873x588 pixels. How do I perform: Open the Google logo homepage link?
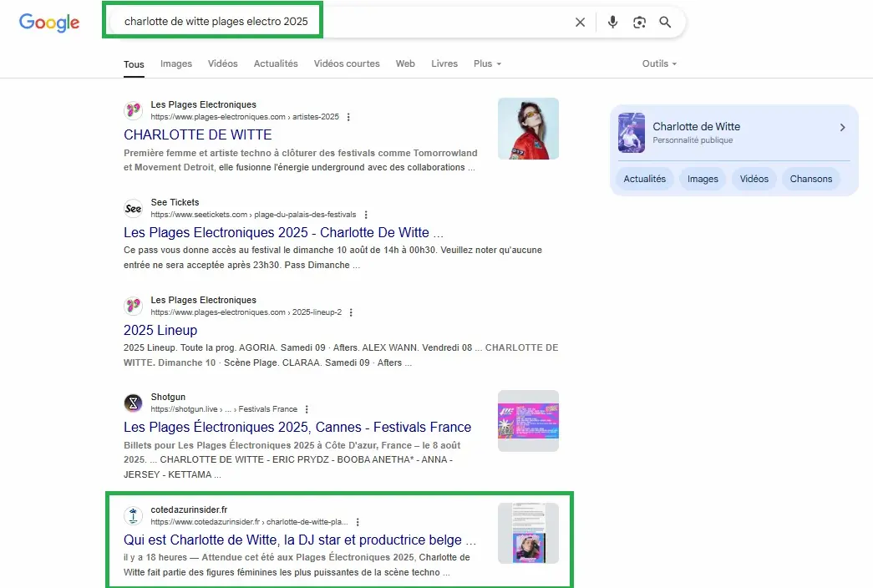coord(49,23)
